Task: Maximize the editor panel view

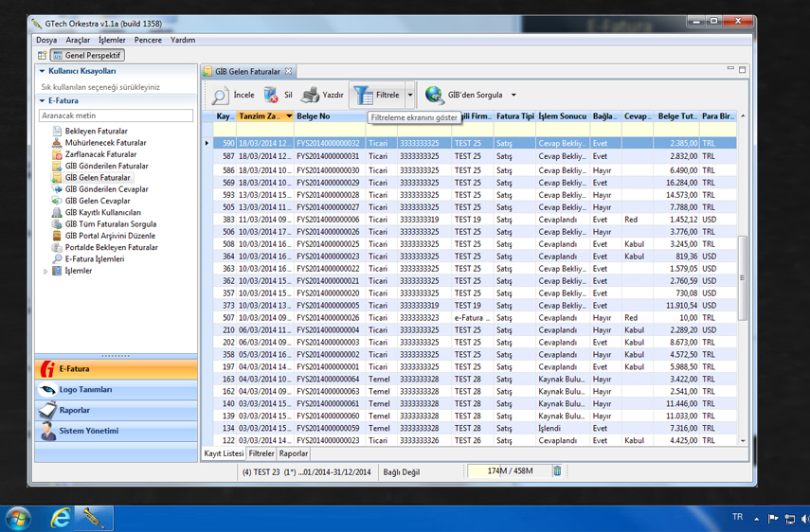Action: [743, 69]
